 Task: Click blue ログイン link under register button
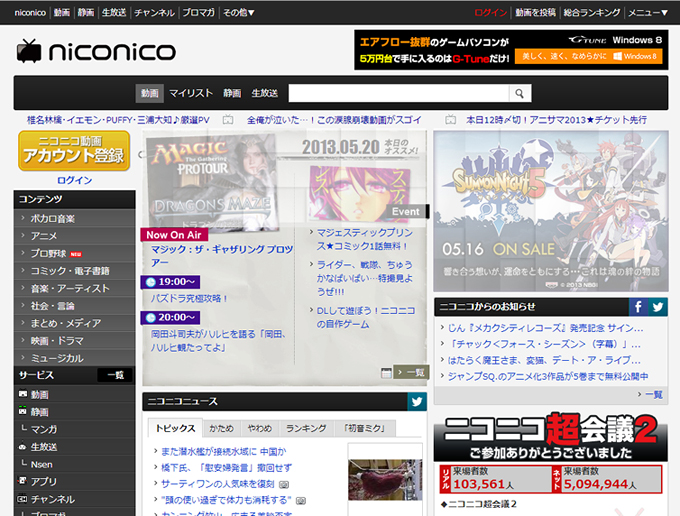[x=75, y=180]
